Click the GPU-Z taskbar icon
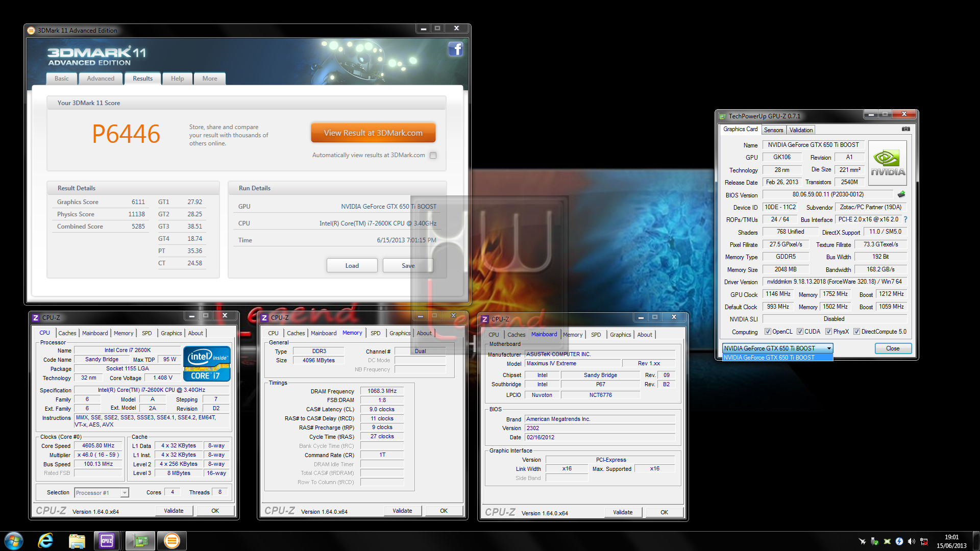 (x=140, y=541)
